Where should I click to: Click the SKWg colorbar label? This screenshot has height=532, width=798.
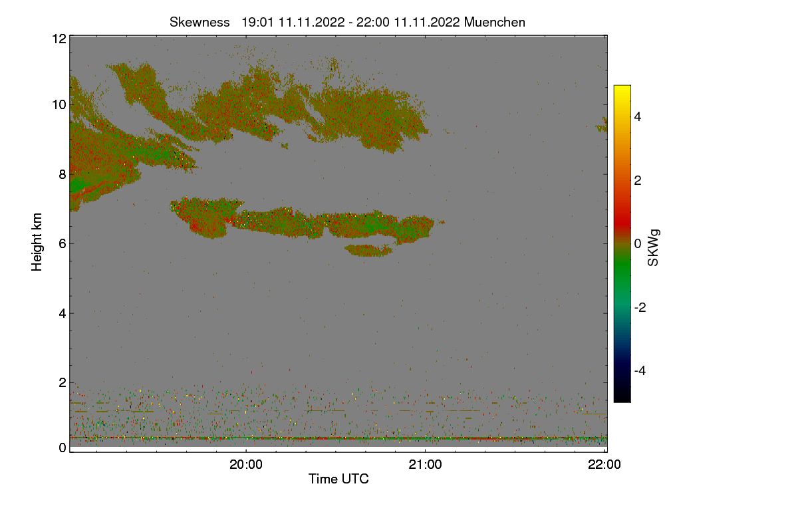point(653,247)
